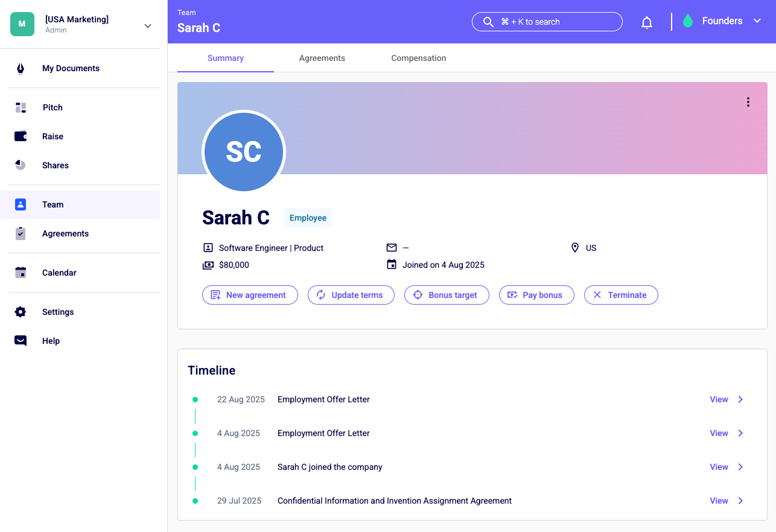Image resolution: width=776 pixels, height=532 pixels.
Task: Click the SC profile avatar
Action: click(244, 152)
